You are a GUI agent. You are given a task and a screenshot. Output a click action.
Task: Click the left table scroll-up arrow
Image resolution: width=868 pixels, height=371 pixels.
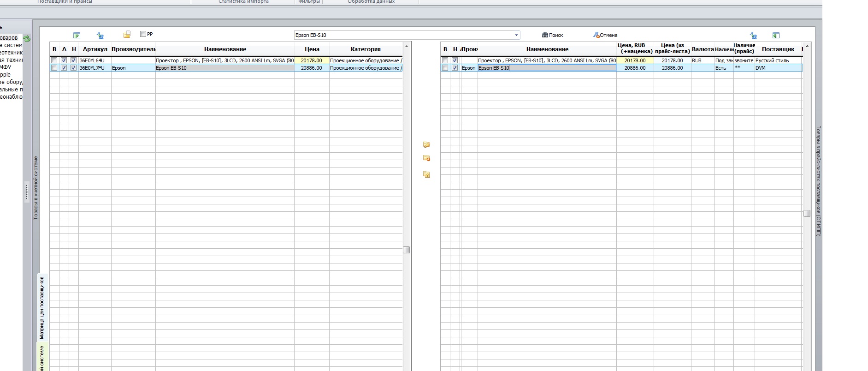point(407,46)
